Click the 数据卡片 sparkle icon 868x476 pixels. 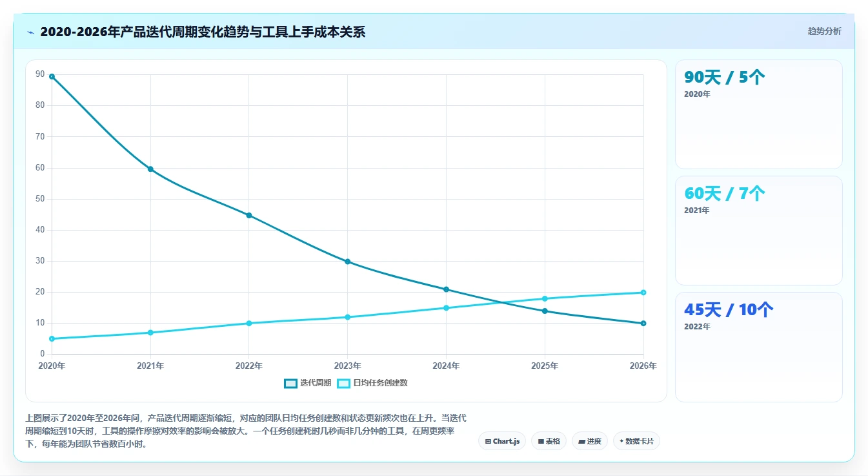coord(621,441)
